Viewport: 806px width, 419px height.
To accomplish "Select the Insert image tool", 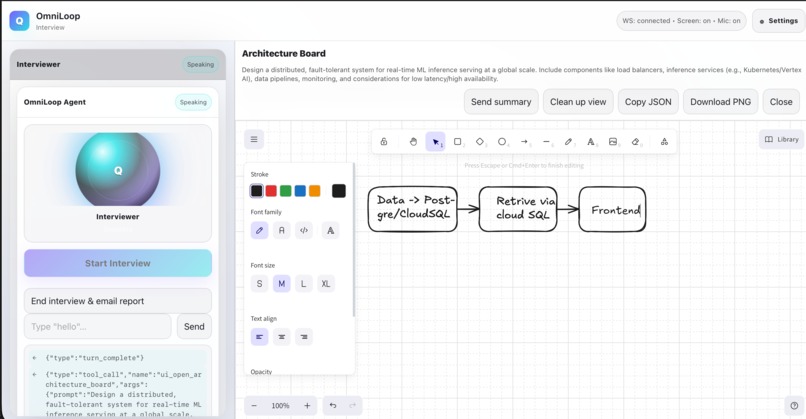I will coord(613,142).
